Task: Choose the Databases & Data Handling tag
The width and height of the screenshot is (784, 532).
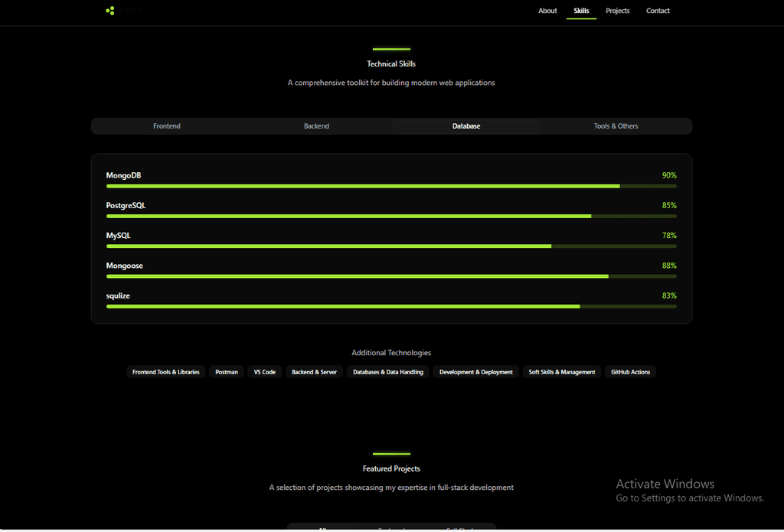Action: point(388,372)
